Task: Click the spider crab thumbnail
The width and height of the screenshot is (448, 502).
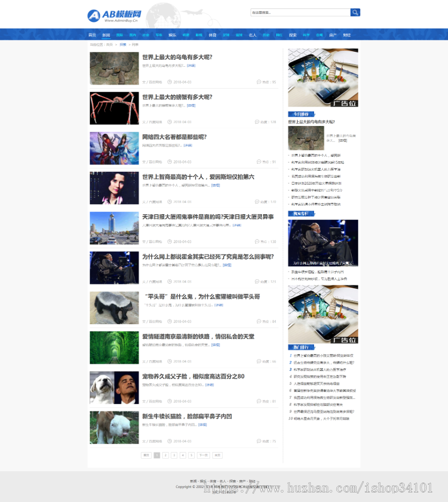Action: tap(114, 108)
